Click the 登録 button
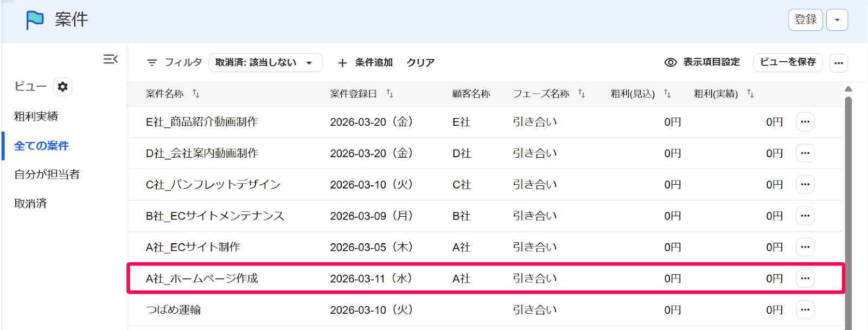Image resolution: width=868 pixels, height=330 pixels. tap(806, 20)
